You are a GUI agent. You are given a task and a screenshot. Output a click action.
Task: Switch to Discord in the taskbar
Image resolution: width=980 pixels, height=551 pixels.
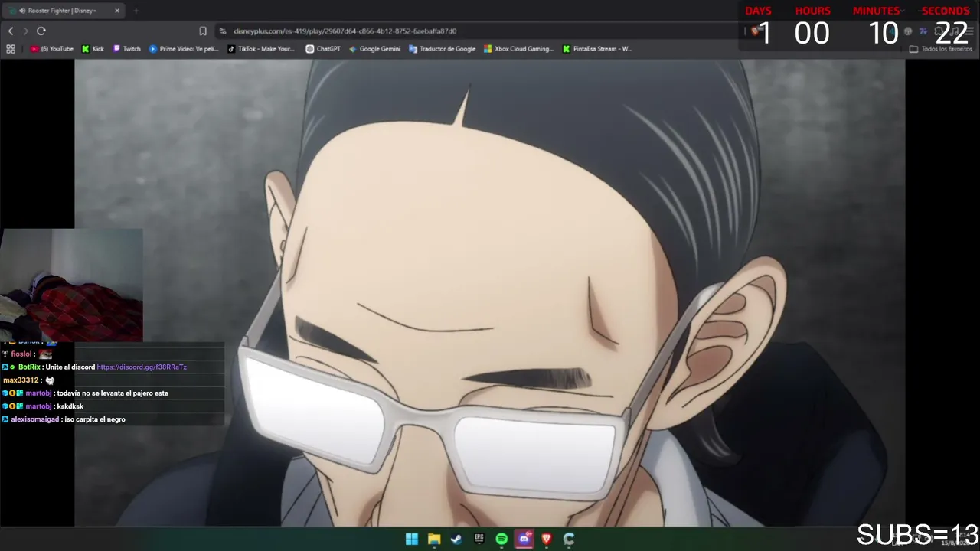[524, 539]
